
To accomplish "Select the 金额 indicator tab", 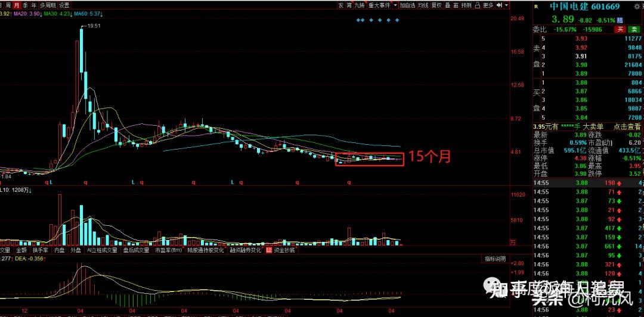I will click(x=21, y=250).
